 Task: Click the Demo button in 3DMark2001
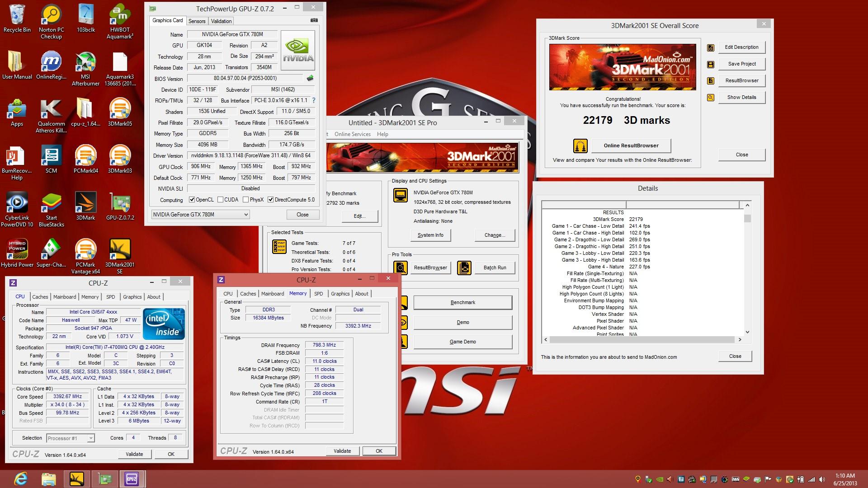463,323
